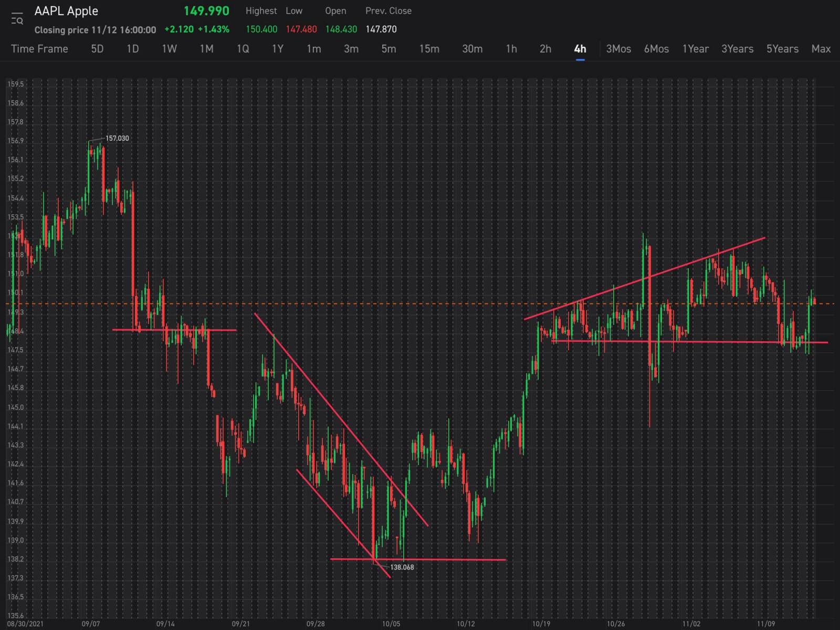This screenshot has height=630, width=840.
Task: Select the 1m interval
Action: coord(314,49)
